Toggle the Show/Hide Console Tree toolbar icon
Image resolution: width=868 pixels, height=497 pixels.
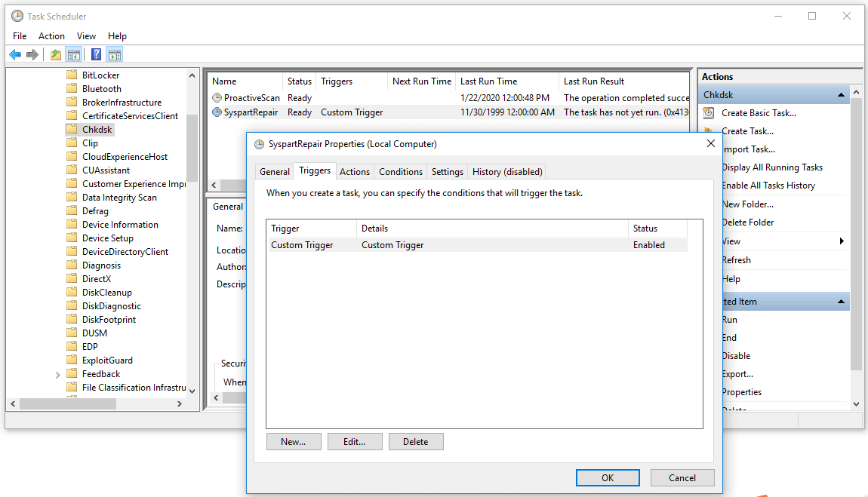coord(73,54)
